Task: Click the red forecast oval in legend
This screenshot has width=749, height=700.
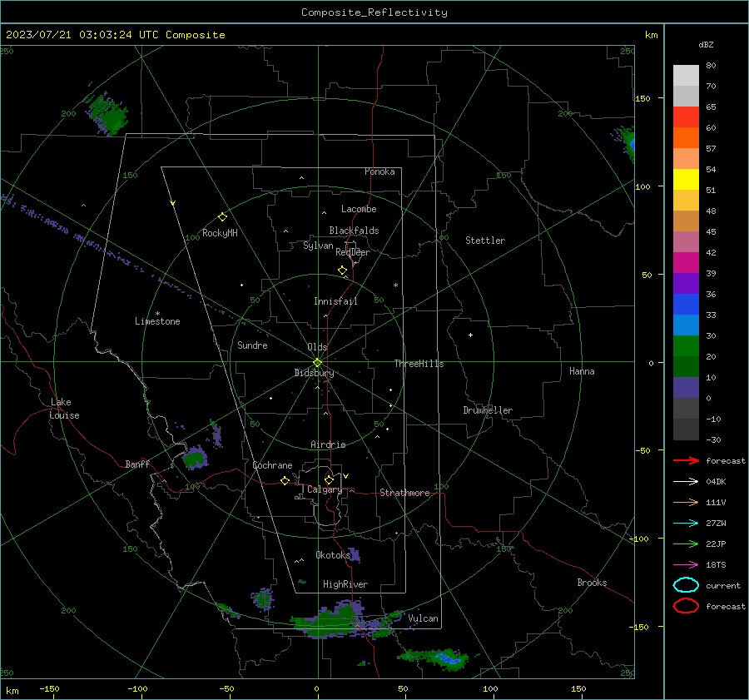Action: pyautogui.click(x=686, y=606)
